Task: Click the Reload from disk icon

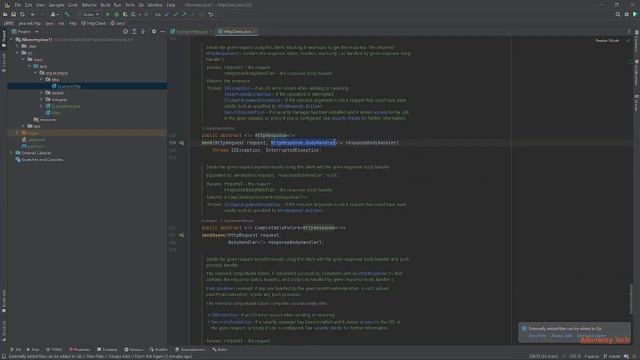Action: pos(22,14)
